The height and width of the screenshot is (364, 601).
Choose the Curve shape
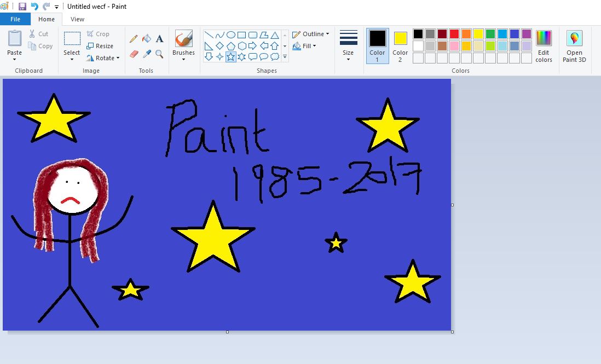219,35
